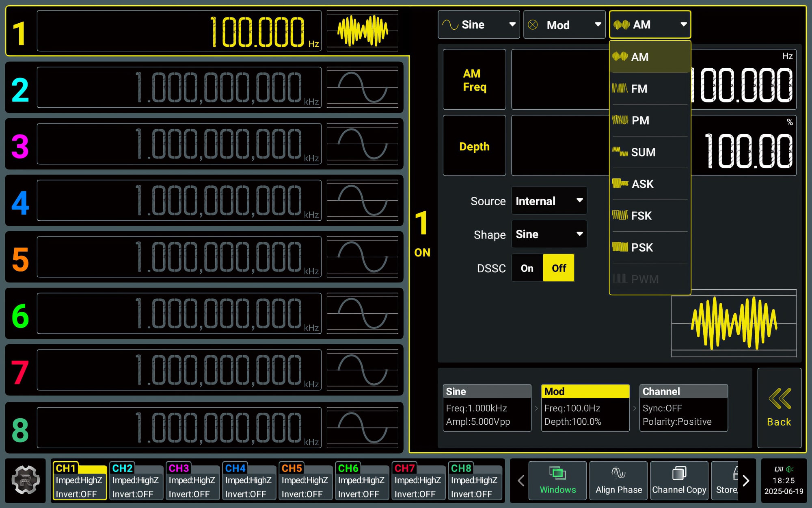Image resolution: width=812 pixels, height=508 pixels.
Task: Select the CH1 channel tab
Action: coord(80,481)
